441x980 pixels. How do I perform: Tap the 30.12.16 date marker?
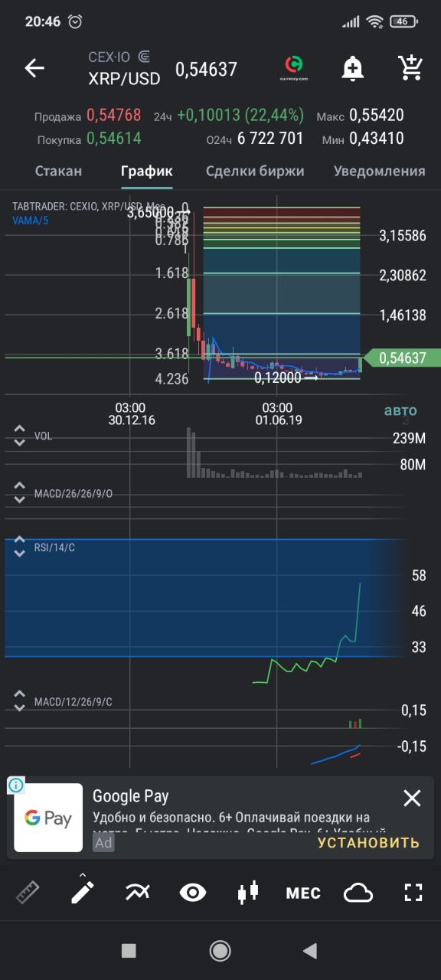(132, 420)
